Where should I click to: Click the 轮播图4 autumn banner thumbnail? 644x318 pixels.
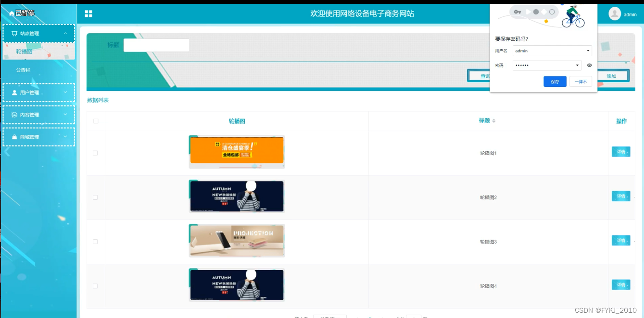pyautogui.click(x=237, y=285)
